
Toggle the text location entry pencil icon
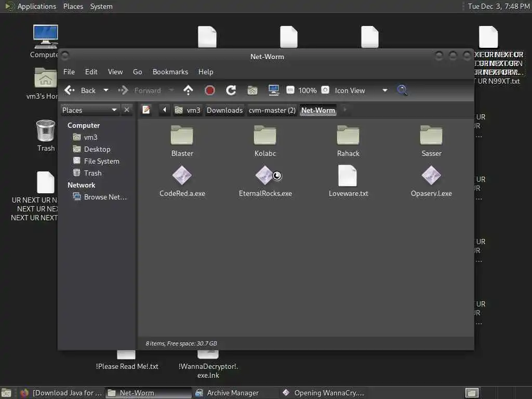[x=146, y=110]
